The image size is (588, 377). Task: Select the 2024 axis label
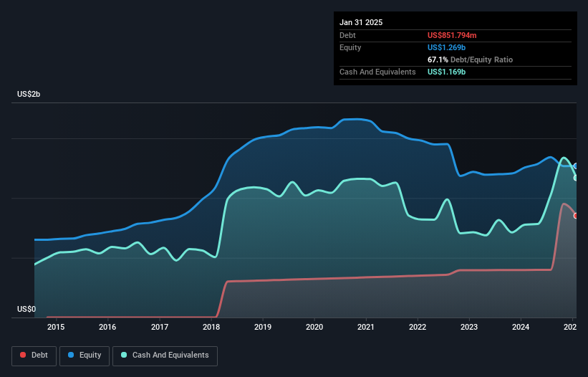(x=521, y=327)
